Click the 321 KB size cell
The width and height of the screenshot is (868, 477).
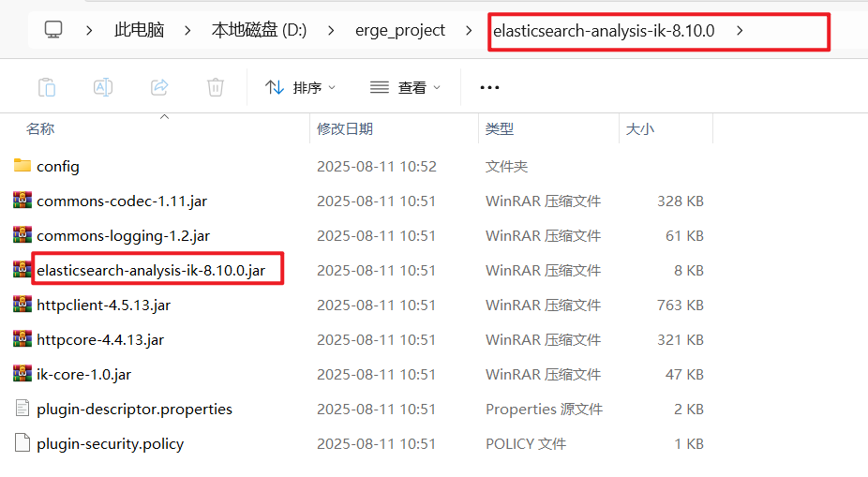(x=681, y=340)
